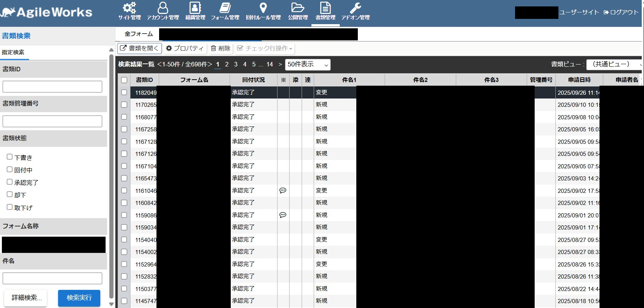The width and height of the screenshot is (644, 308).
Task: Open 書類ビュー (共通ビュー) dropdown
Action: tap(615, 65)
